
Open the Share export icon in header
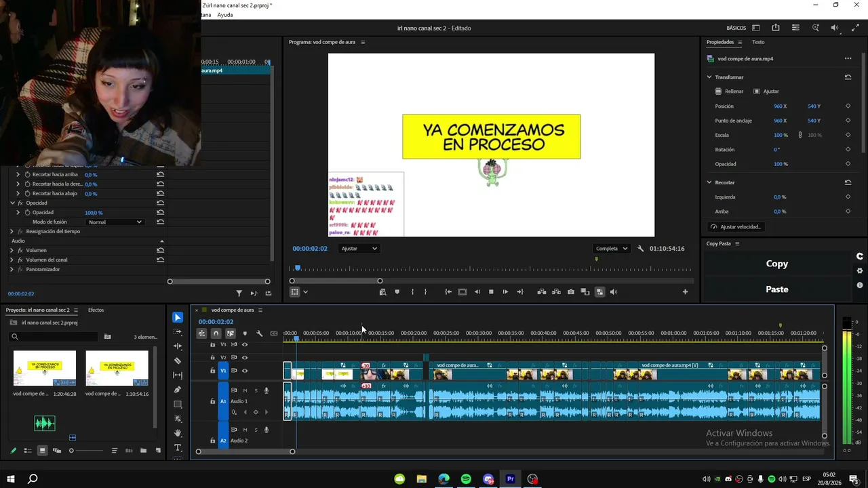(775, 28)
